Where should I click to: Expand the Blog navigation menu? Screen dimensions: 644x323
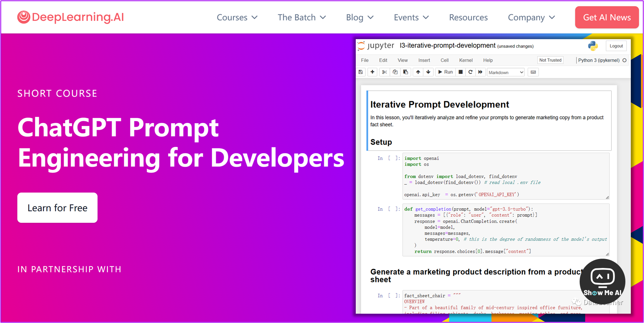pyautogui.click(x=360, y=17)
